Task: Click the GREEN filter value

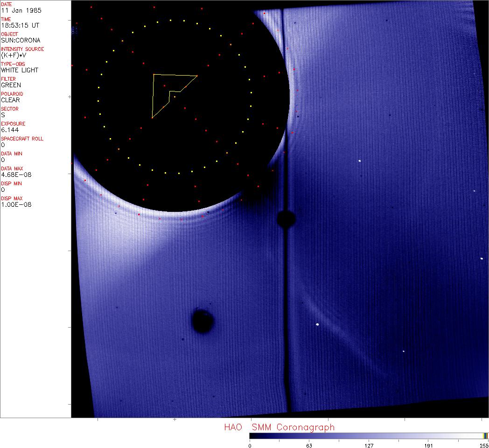Action: coord(11,85)
